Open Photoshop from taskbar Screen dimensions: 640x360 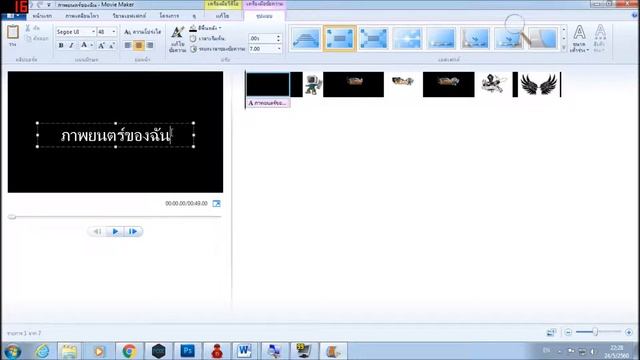(x=187, y=351)
